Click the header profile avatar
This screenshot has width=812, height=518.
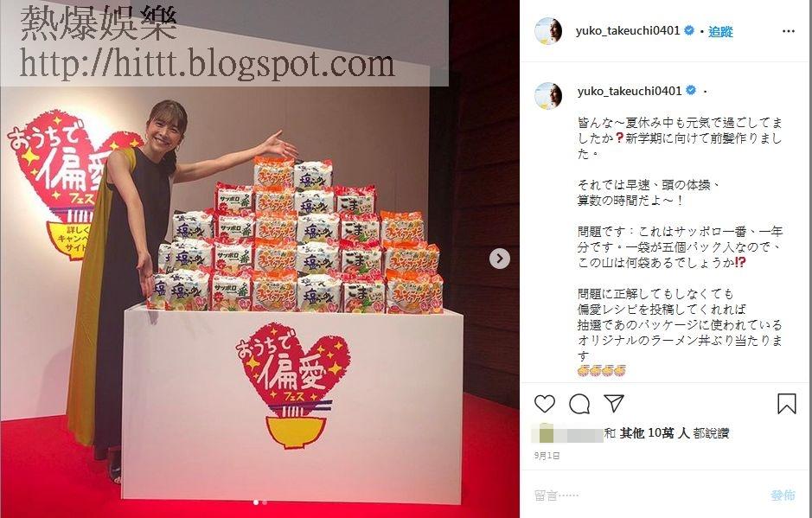pos(548,31)
